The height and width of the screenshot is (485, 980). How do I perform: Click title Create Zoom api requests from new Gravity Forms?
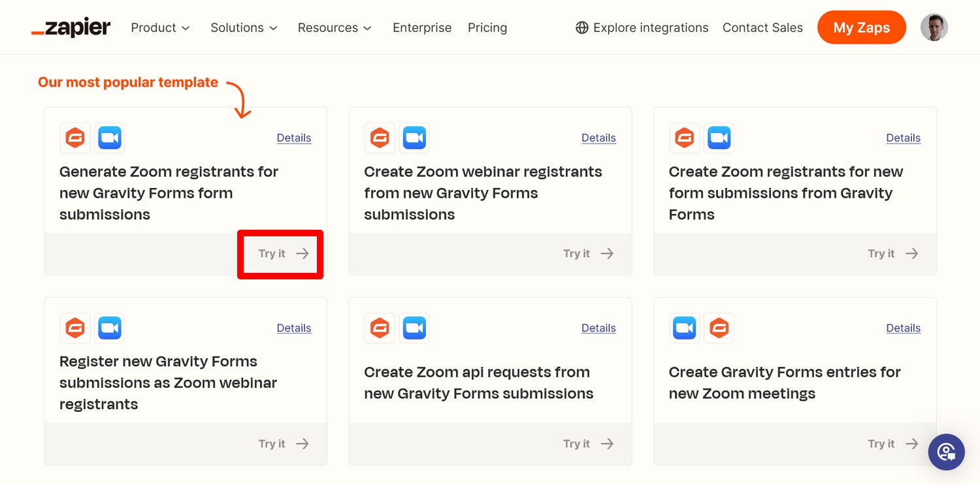tap(479, 383)
